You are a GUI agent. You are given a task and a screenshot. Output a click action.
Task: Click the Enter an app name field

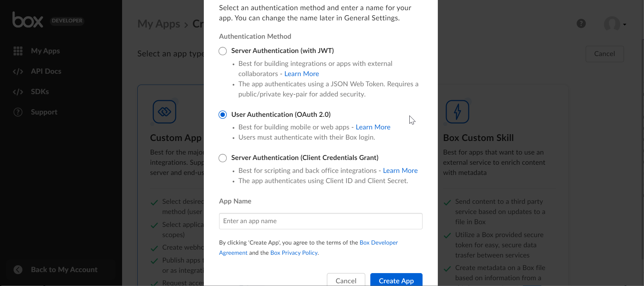(x=320, y=221)
